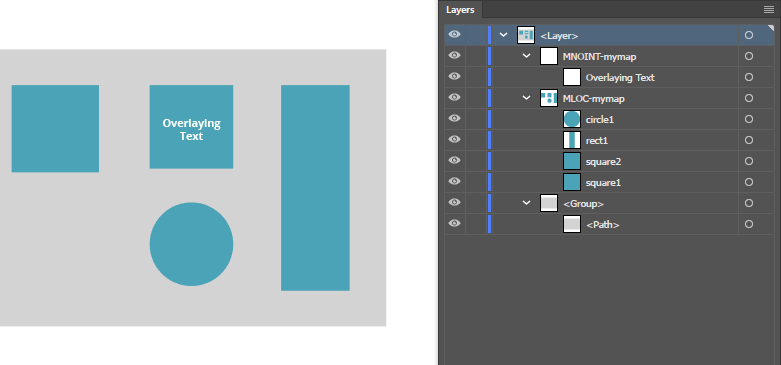Click the circle1 thumbnail
Screen dimensions: 781x365
tap(572, 119)
